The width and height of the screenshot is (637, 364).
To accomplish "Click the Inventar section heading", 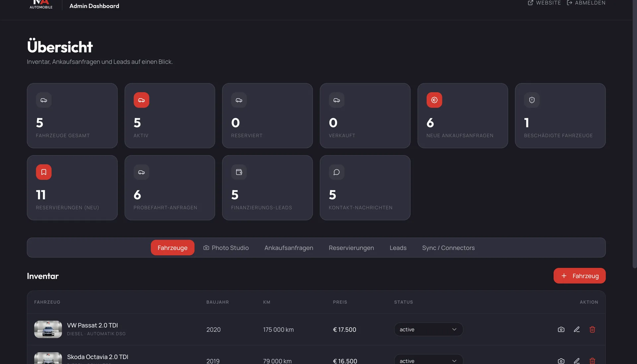I will [43, 276].
